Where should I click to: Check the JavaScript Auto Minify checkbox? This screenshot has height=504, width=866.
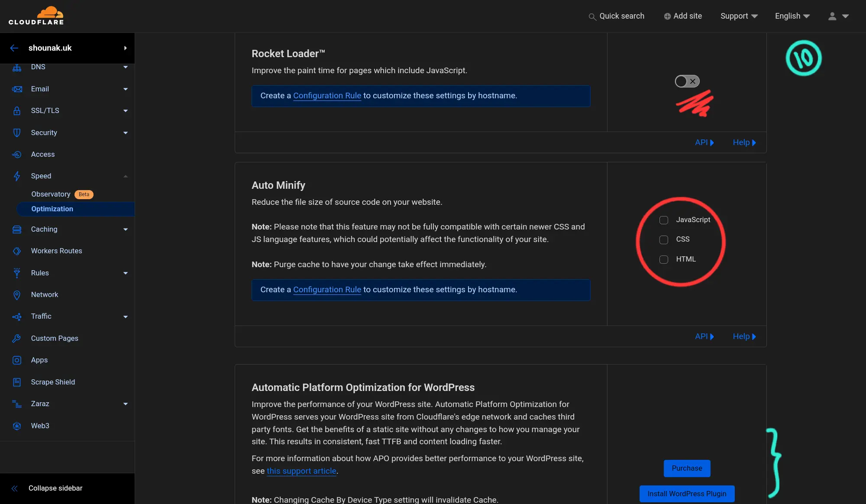click(664, 220)
